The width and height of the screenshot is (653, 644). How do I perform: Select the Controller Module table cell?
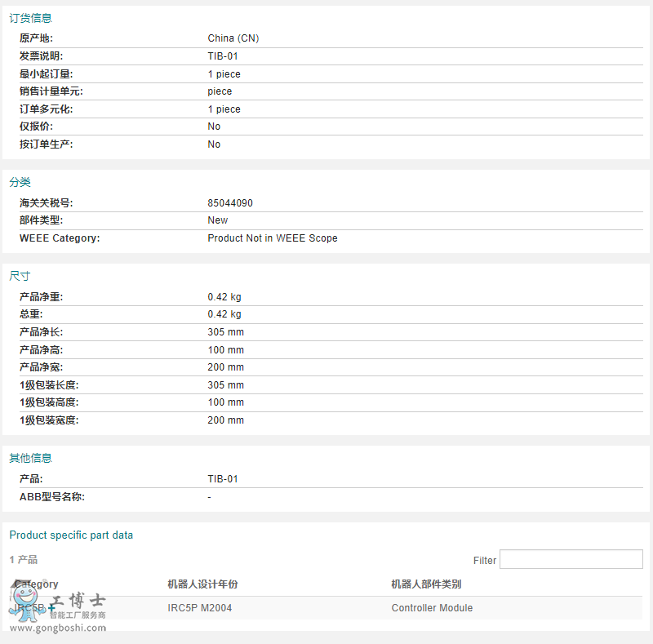pyautogui.click(x=432, y=608)
